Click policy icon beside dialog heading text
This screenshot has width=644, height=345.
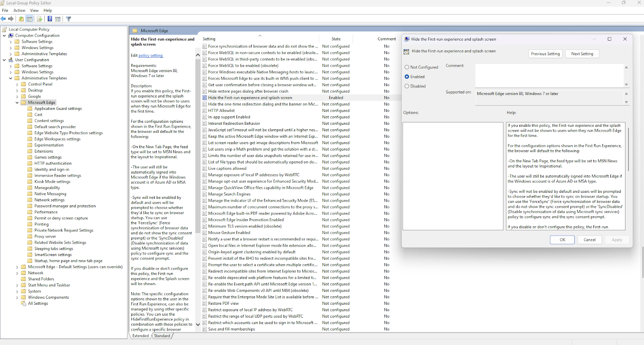(x=407, y=52)
